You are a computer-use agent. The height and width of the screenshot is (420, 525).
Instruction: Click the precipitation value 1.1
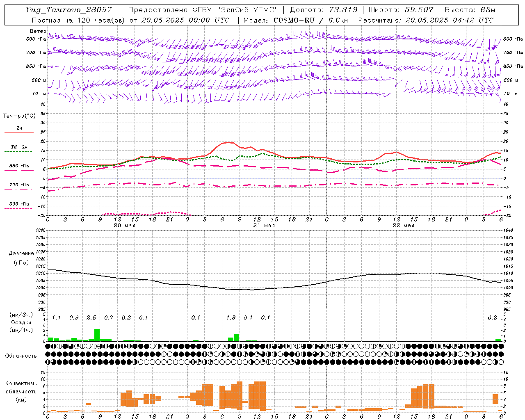56,318
